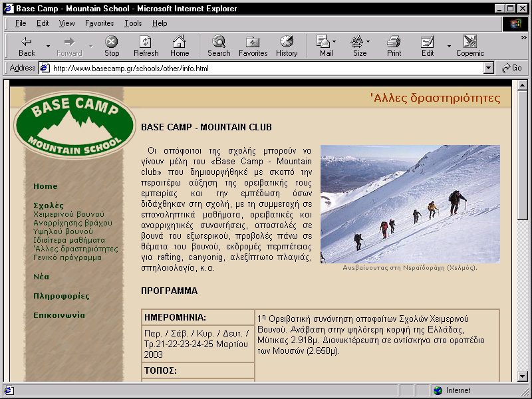Click the vertical scrollbar thumb
This screenshot has width=532, height=399.
click(x=523, y=155)
